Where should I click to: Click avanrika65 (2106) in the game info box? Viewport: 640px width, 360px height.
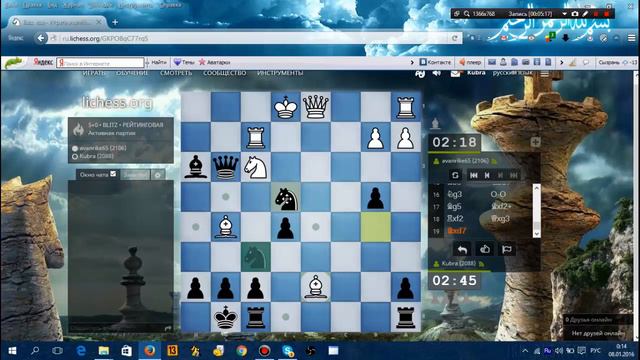(103, 148)
